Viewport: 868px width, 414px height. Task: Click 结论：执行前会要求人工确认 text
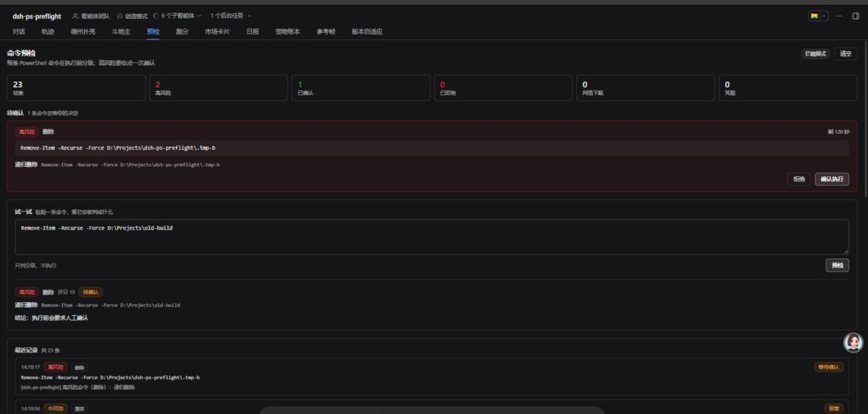[x=51, y=318]
